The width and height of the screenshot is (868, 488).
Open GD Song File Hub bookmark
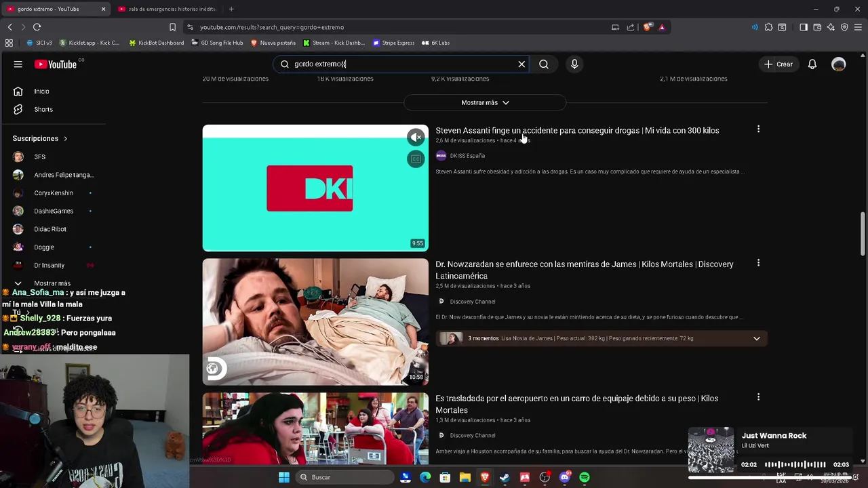tap(217, 43)
